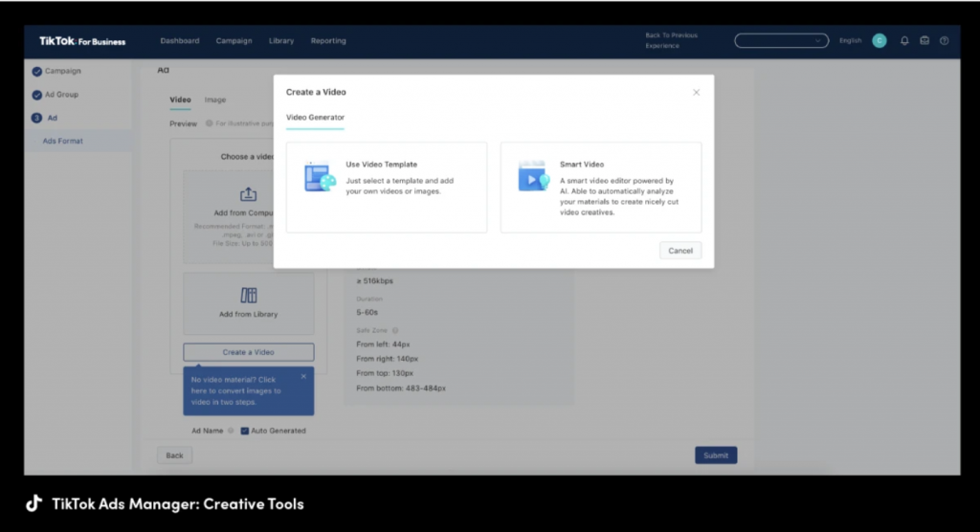Click the TikTok logo in bottom caption

coord(34,503)
